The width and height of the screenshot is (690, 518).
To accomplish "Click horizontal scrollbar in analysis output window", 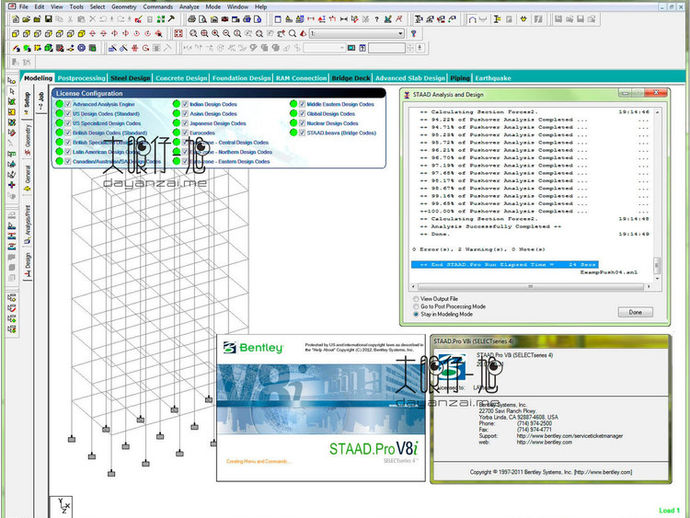I will click(x=530, y=287).
